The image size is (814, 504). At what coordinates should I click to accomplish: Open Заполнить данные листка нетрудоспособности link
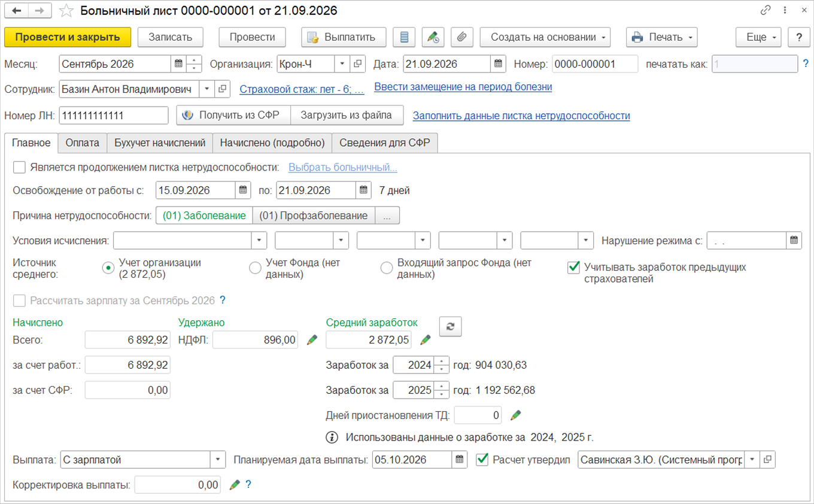[x=521, y=116]
